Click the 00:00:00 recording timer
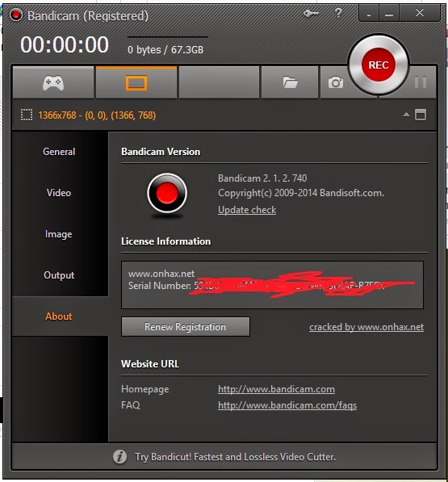Image resolution: width=448 pixels, height=482 pixels. 65,44
